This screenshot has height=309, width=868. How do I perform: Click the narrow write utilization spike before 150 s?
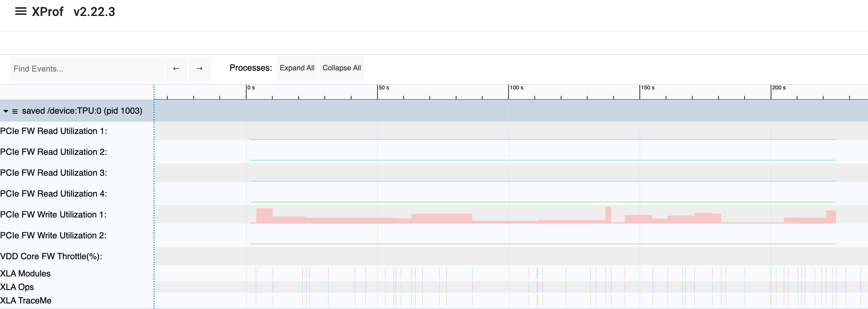tap(608, 214)
